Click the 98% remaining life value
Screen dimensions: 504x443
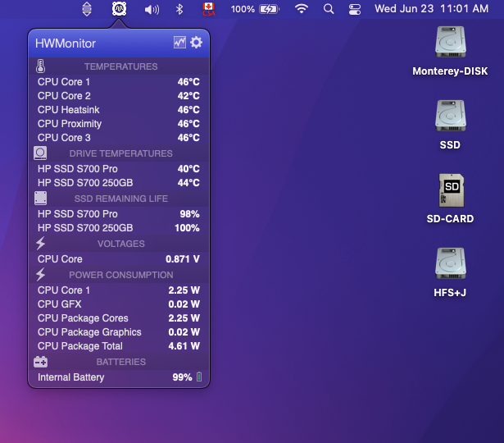[x=189, y=214]
